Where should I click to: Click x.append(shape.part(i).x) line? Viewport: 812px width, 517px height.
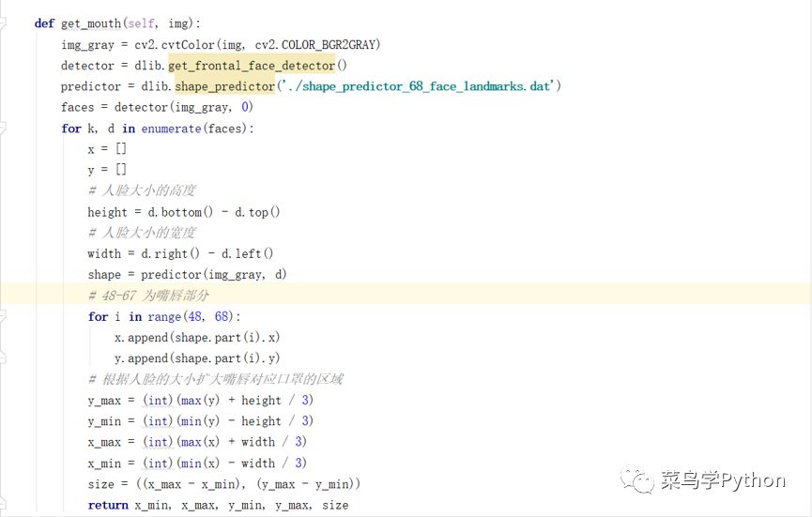pyautogui.click(x=197, y=338)
